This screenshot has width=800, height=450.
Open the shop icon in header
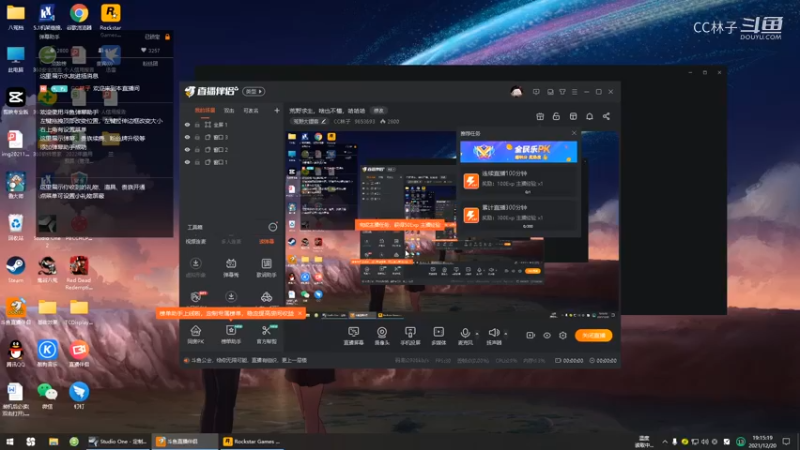(x=573, y=116)
